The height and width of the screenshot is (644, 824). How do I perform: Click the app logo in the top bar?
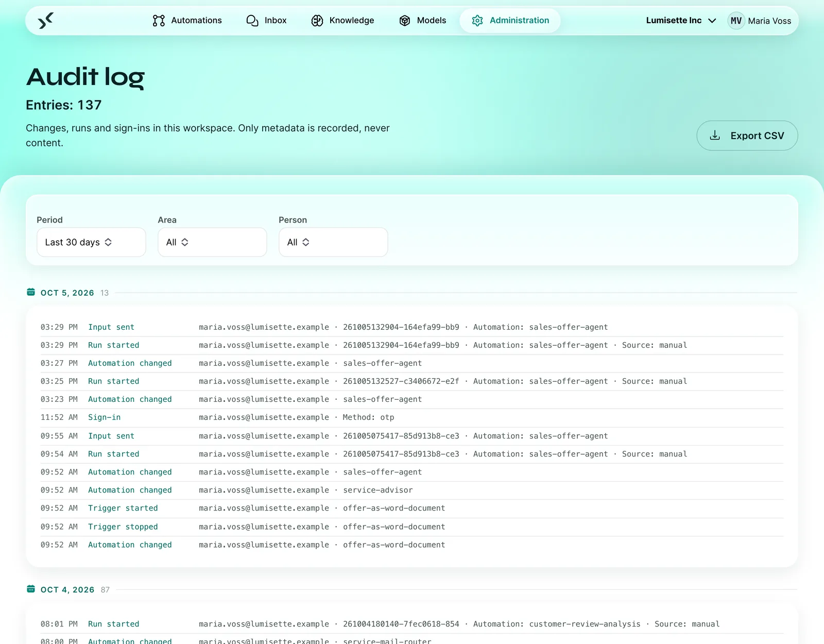(x=46, y=21)
